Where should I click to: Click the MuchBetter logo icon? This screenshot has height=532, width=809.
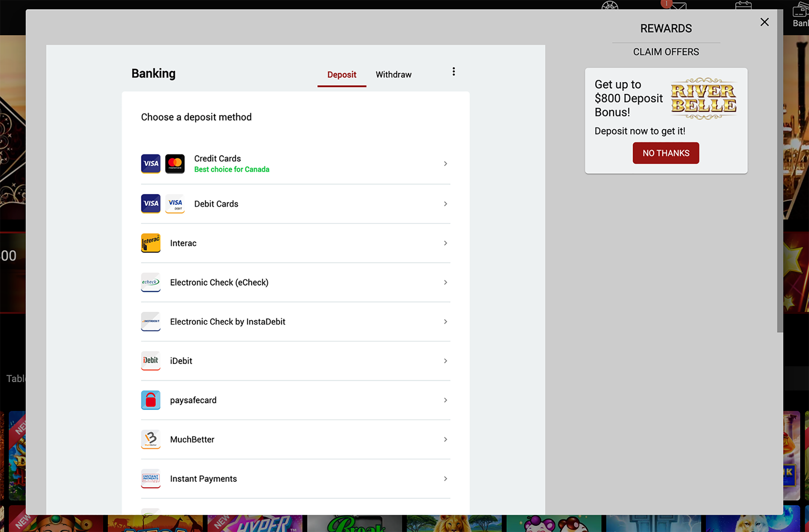[x=150, y=439]
